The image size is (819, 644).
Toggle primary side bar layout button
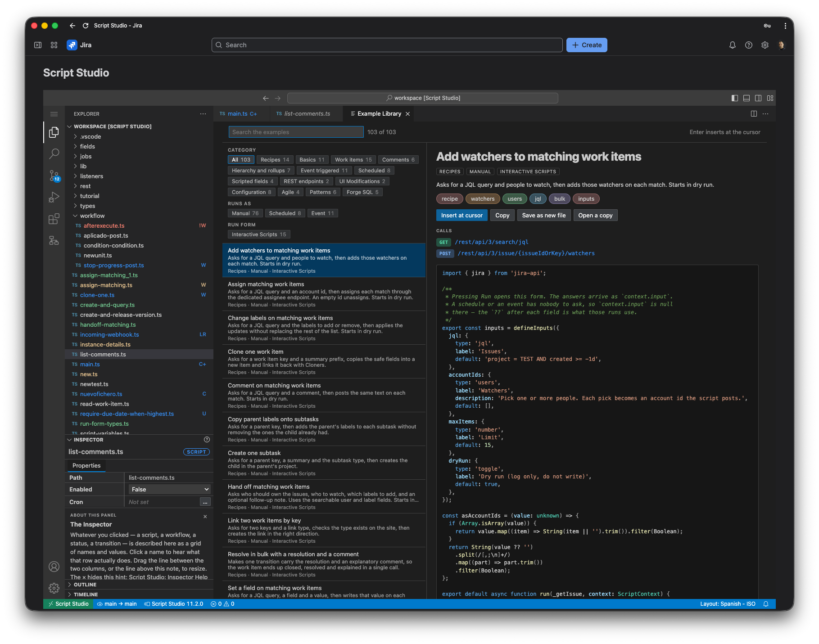(x=735, y=98)
